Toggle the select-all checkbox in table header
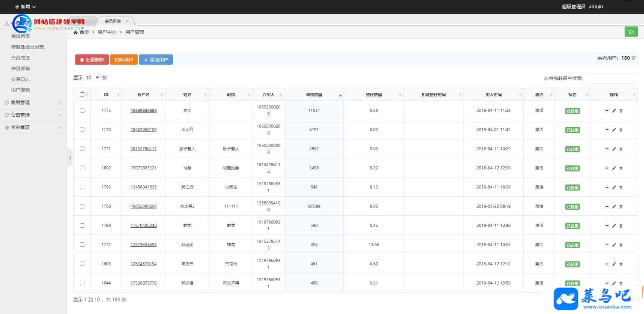This screenshot has height=314, width=644. coord(82,95)
